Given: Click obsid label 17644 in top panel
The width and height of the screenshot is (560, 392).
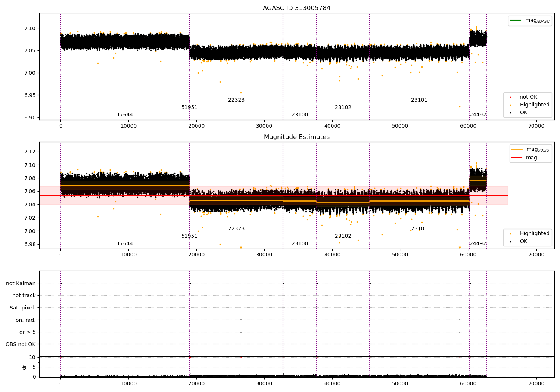Looking at the screenshot, I should [x=125, y=115].
